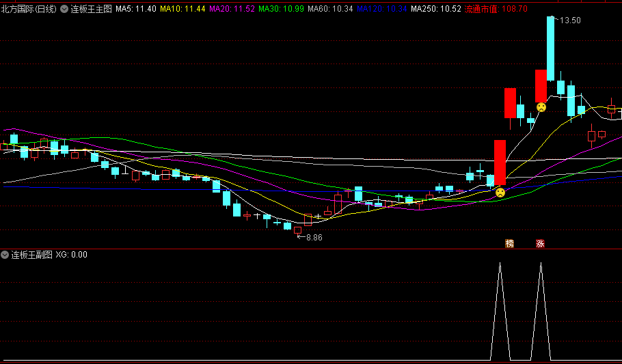
Task: Click the sad face icon below the first limit-up candle
Action: pyautogui.click(x=500, y=193)
